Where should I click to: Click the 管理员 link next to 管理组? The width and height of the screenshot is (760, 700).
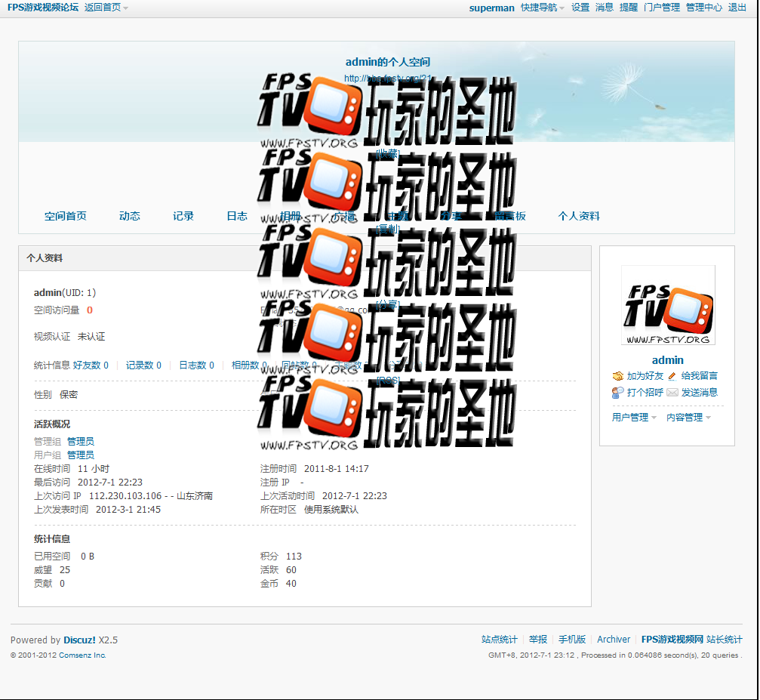click(81, 442)
